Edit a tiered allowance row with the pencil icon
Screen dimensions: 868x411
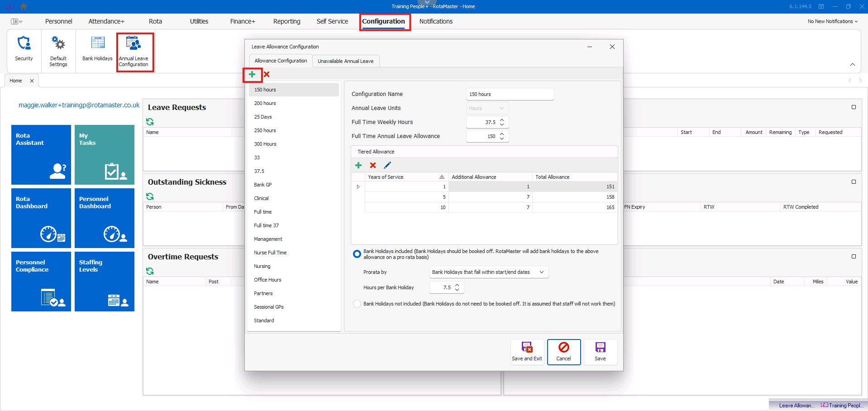click(387, 165)
